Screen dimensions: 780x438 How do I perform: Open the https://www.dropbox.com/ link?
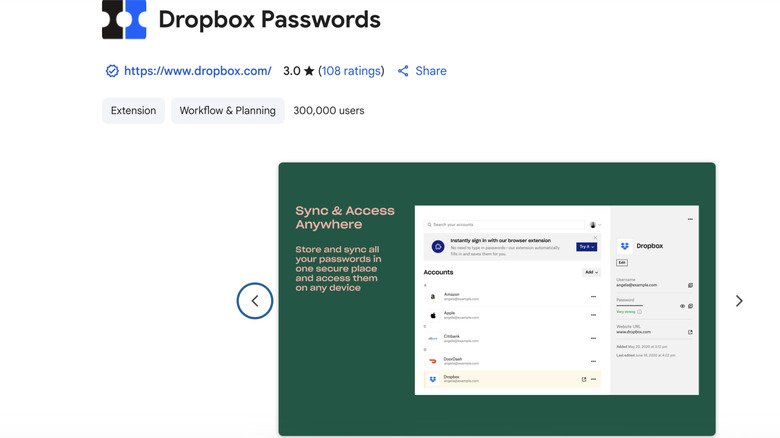click(x=197, y=71)
